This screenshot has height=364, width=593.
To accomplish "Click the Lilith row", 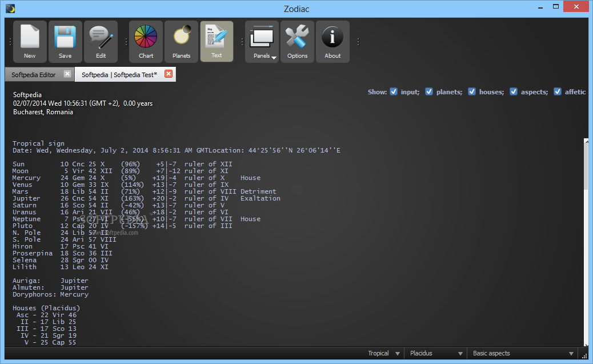I will [x=61, y=267].
